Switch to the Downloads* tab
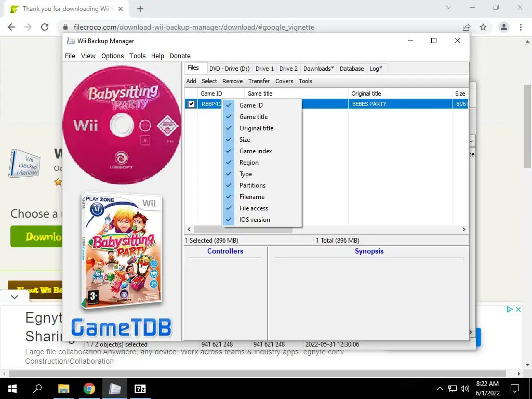This screenshot has height=399, width=532. click(x=318, y=69)
